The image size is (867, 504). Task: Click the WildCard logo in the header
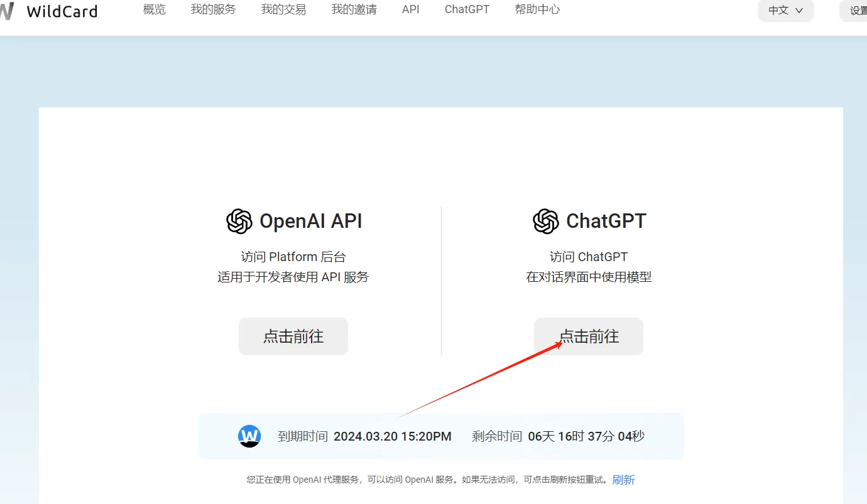coord(61,10)
